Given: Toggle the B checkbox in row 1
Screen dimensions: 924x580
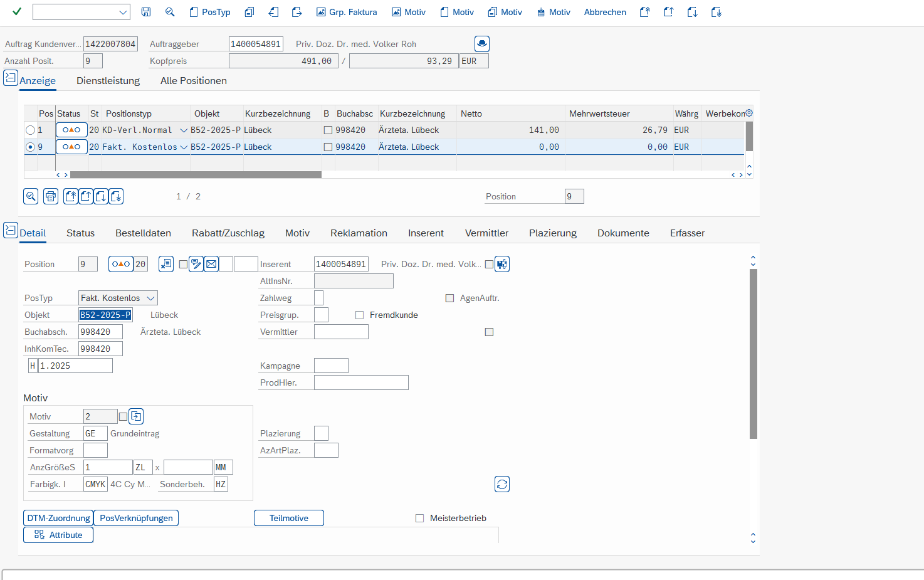Looking at the screenshot, I should pyautogui.click(x=328, y=130).
